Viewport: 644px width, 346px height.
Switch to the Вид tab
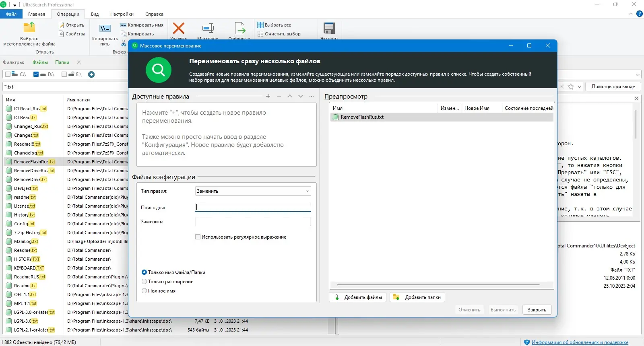[x=95, y=14]
